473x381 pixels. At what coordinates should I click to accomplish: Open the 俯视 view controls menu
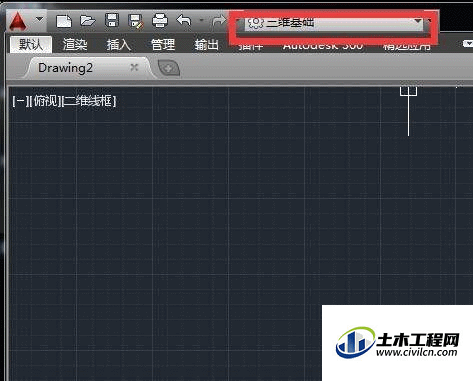coord(45,101)
